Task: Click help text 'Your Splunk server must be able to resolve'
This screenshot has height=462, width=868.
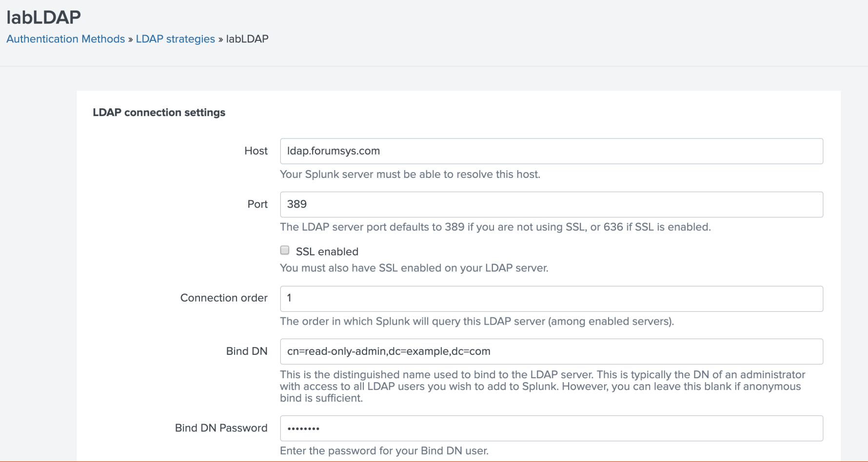Action: pos(410,174)
